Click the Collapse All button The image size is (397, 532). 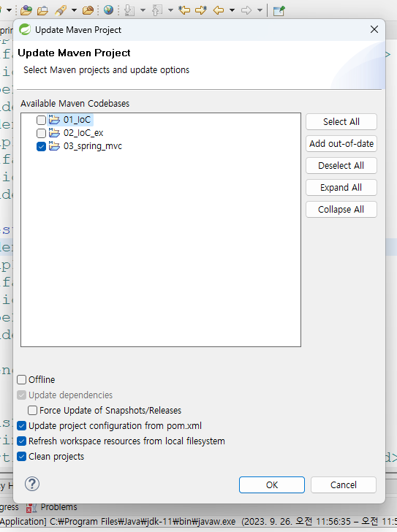point(341,209)
